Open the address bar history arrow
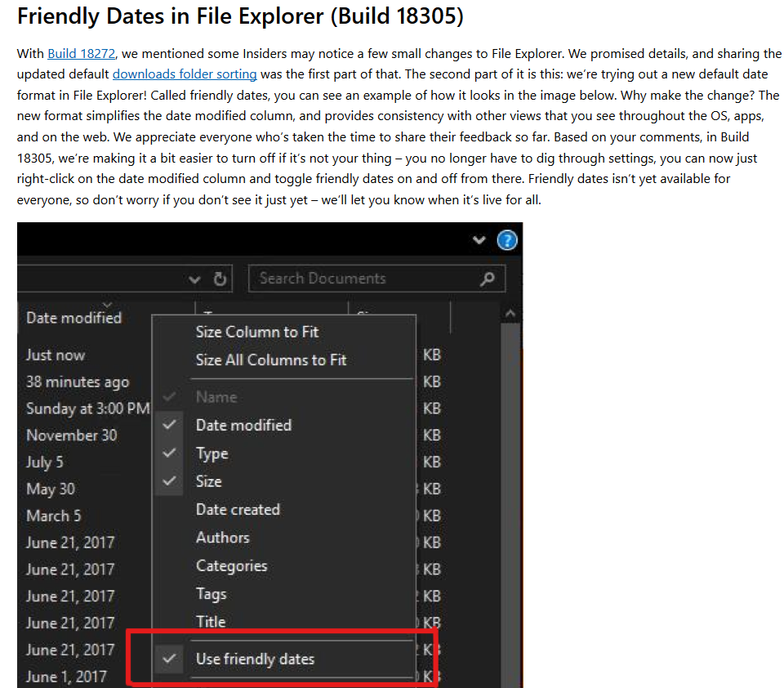The width and height of the screenshot is (784, 688). tap(194, 278)
